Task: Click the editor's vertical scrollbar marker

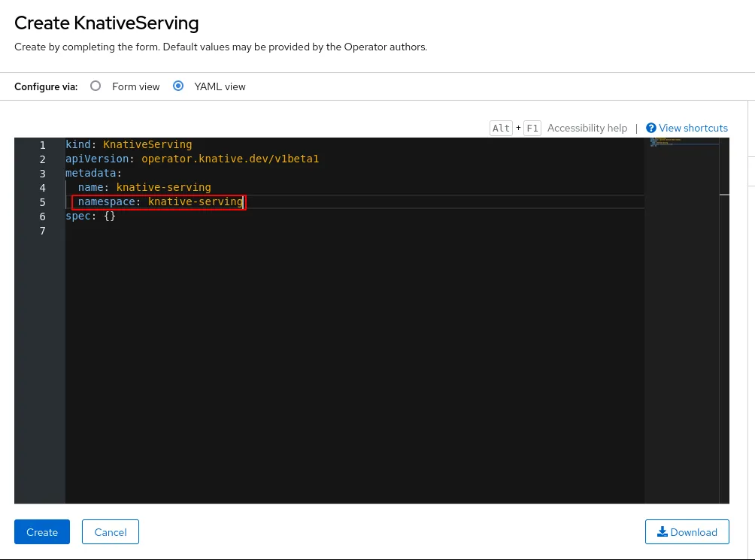Action: 724,195
